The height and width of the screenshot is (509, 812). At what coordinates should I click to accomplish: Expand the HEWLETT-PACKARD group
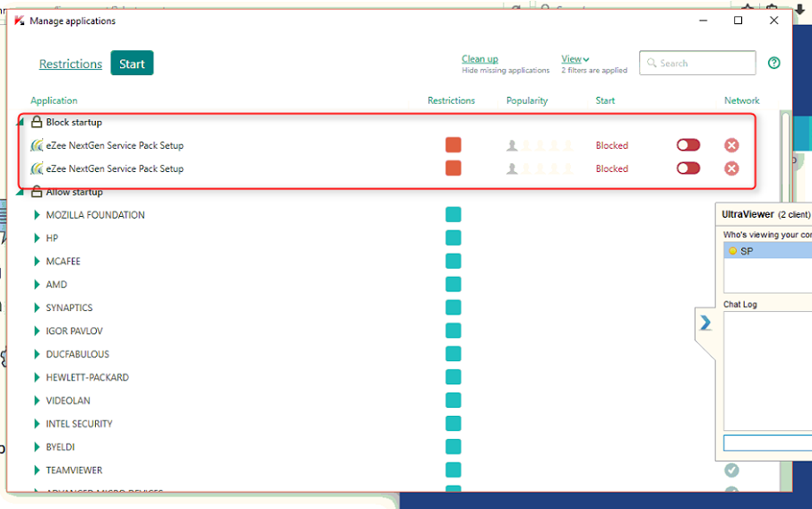click(x=36, y=377)
